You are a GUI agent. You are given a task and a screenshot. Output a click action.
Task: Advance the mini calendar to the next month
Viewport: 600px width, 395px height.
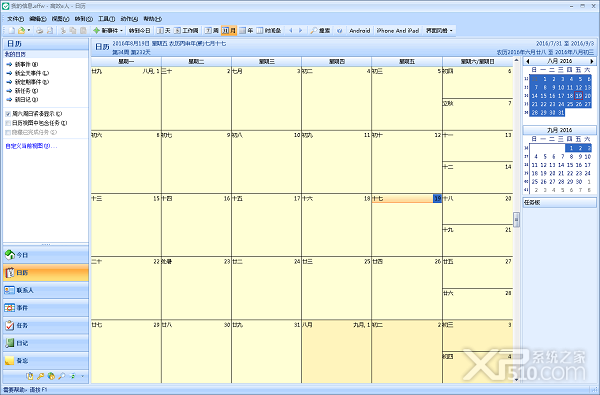pos(592,61)
